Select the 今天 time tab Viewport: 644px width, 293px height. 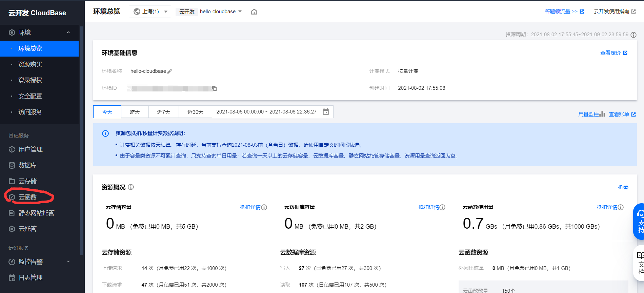pyautogui.click(x=107, y=112)
